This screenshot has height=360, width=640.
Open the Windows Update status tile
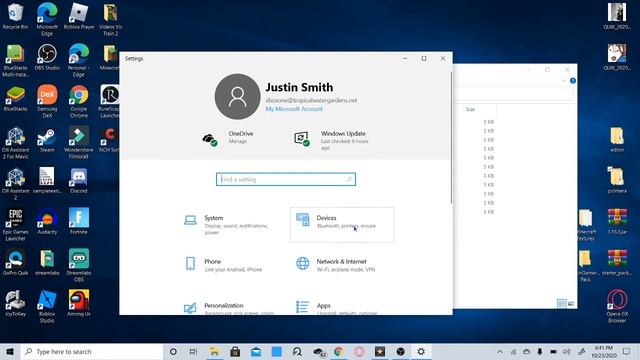coord(333,140)
